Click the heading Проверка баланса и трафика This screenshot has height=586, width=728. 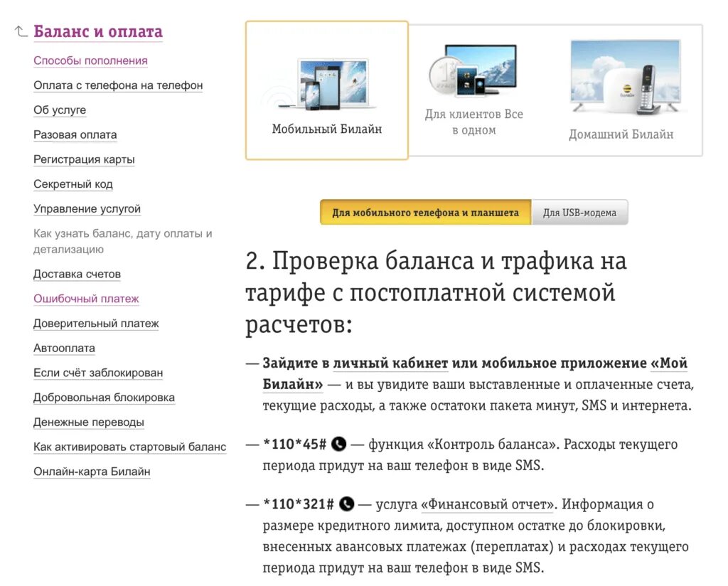coord(436,292)
